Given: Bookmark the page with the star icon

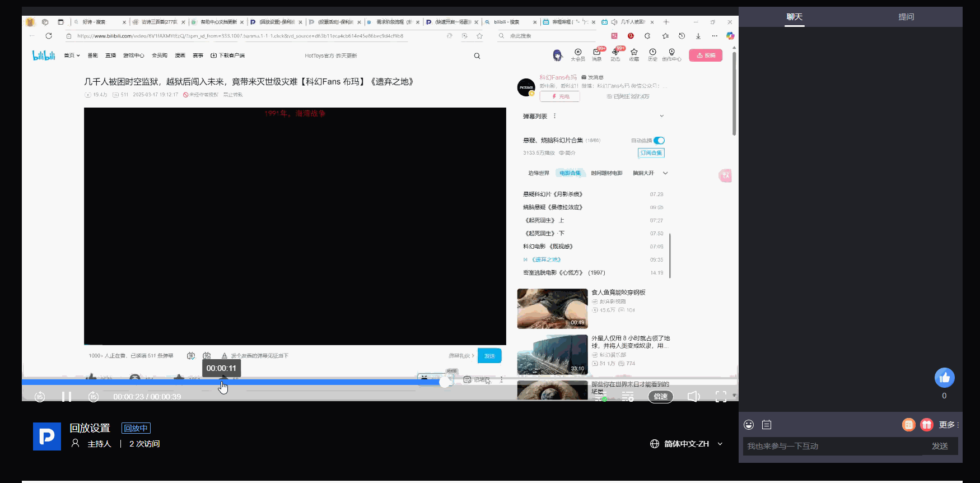Looking at the screenshot, I should (479, 36).
